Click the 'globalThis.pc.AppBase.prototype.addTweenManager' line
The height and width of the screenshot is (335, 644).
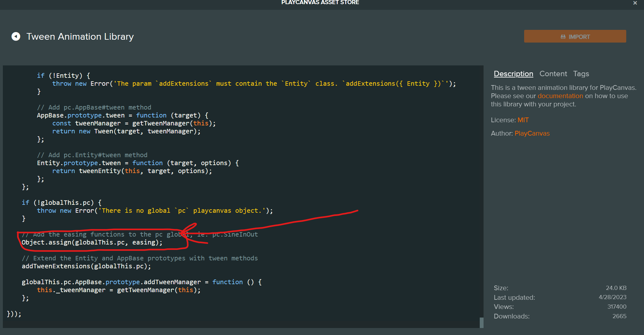pyautogui.click(x=142, y=282)
